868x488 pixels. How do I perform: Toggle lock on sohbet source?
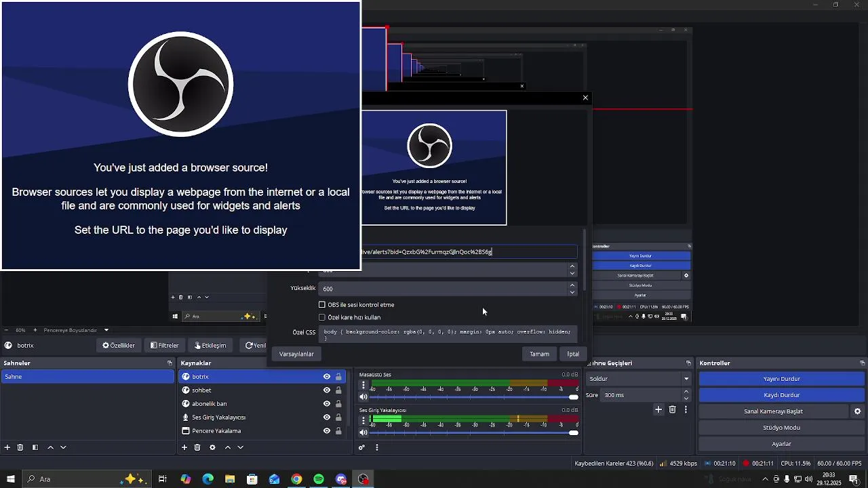pos(338,390)
